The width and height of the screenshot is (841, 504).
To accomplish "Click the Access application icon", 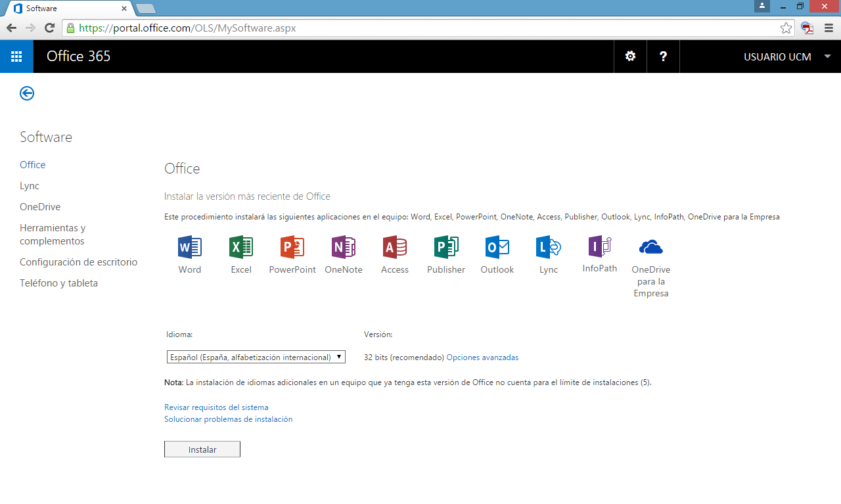I will (395, 248).
